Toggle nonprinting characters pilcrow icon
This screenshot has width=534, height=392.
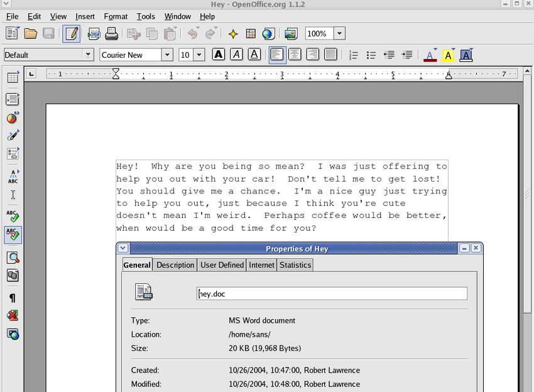pyautogui.click(x=13, y=298)
